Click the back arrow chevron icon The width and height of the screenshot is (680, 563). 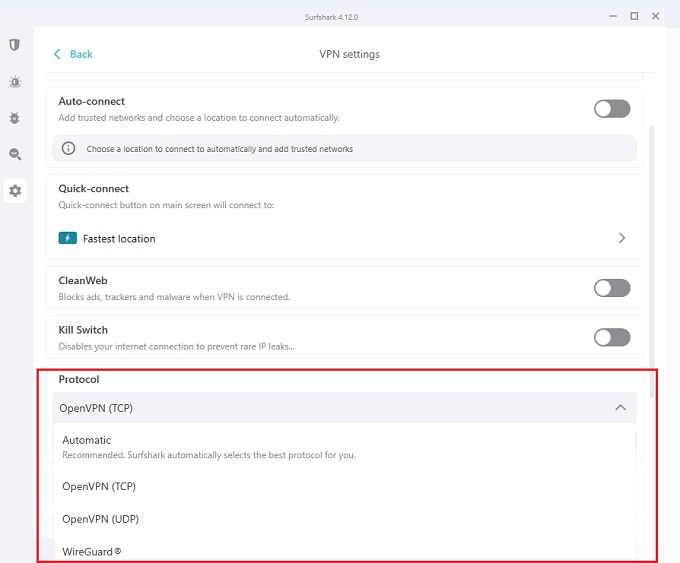[x=57, y=54]
